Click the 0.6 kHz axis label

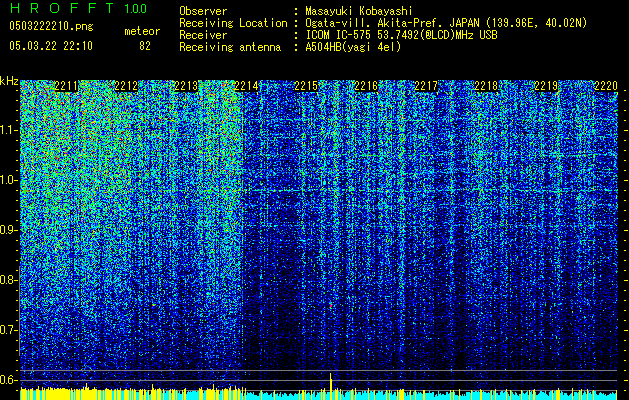pyautogui.click(x=9, y=380)
